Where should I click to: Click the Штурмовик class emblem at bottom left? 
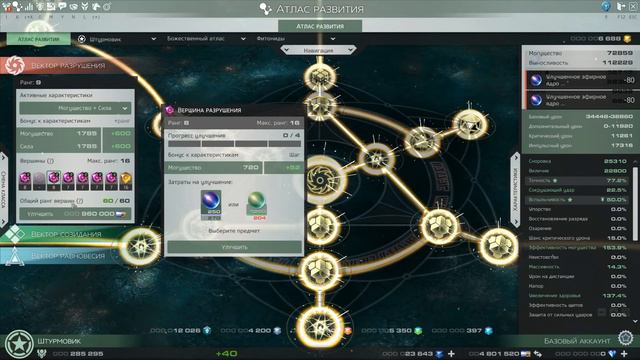click(x=19, y=344)
